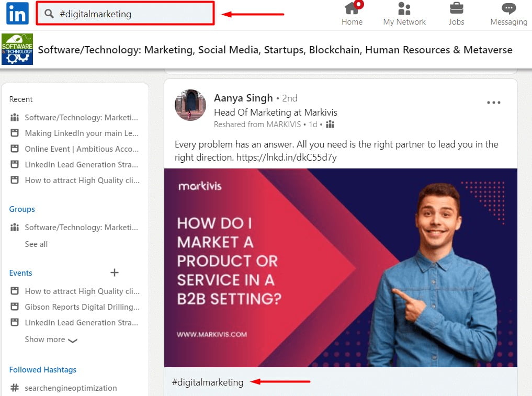
Task: Click the Groups heading link
Action: point(22,209)
